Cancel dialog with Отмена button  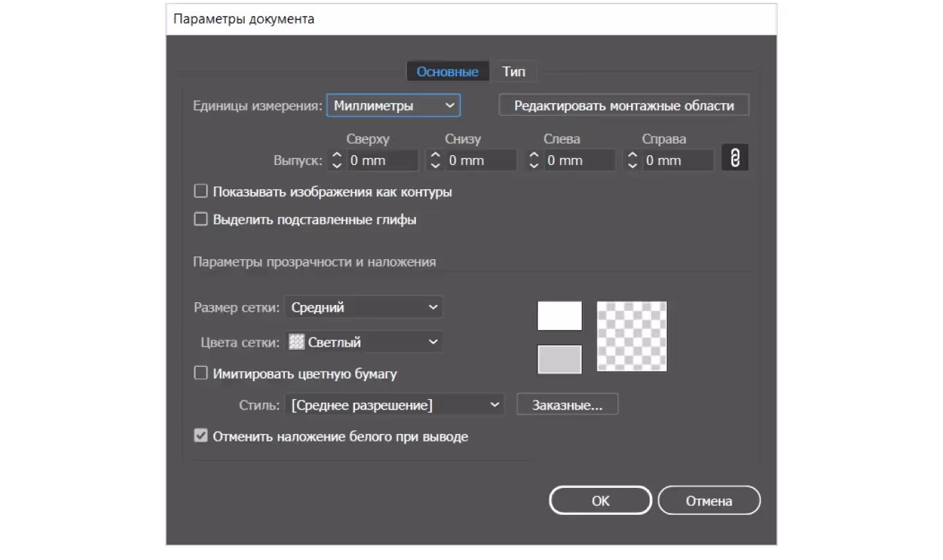pos(709,500)
